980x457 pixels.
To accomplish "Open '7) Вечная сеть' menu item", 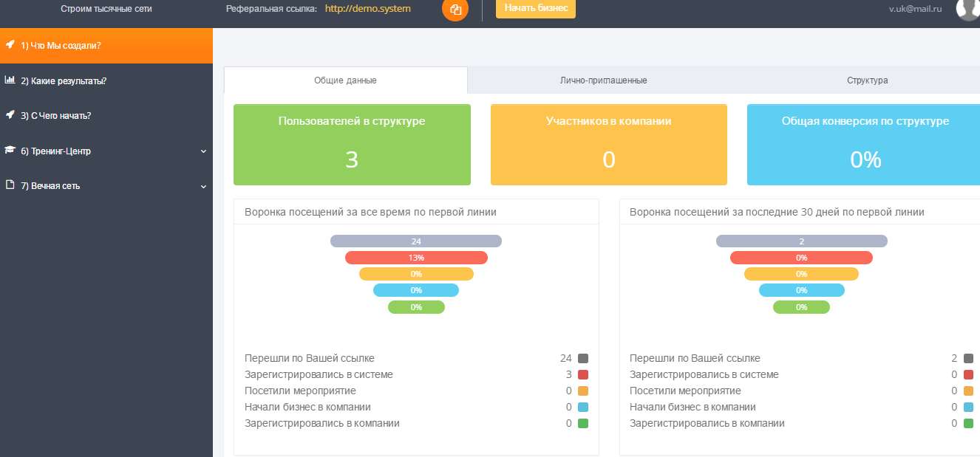I will 106,186.
